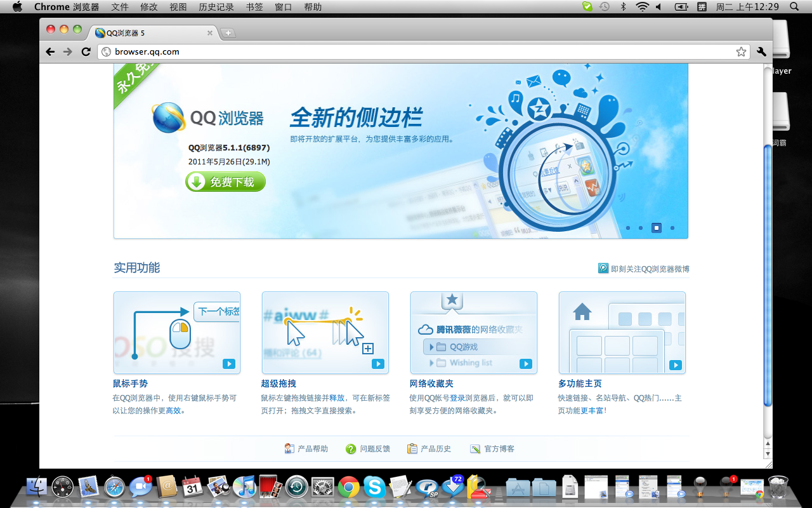
Task: Open the 官方博客 footer link
Action: pos(499,449)
